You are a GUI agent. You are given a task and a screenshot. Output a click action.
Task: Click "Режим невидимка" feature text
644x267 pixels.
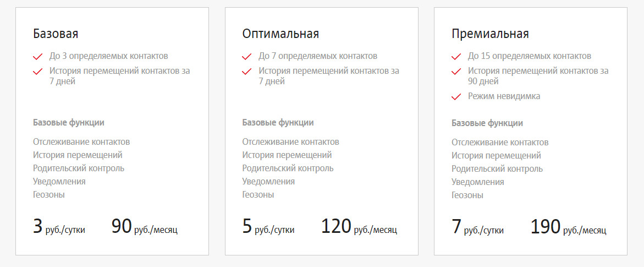[504, 96]
